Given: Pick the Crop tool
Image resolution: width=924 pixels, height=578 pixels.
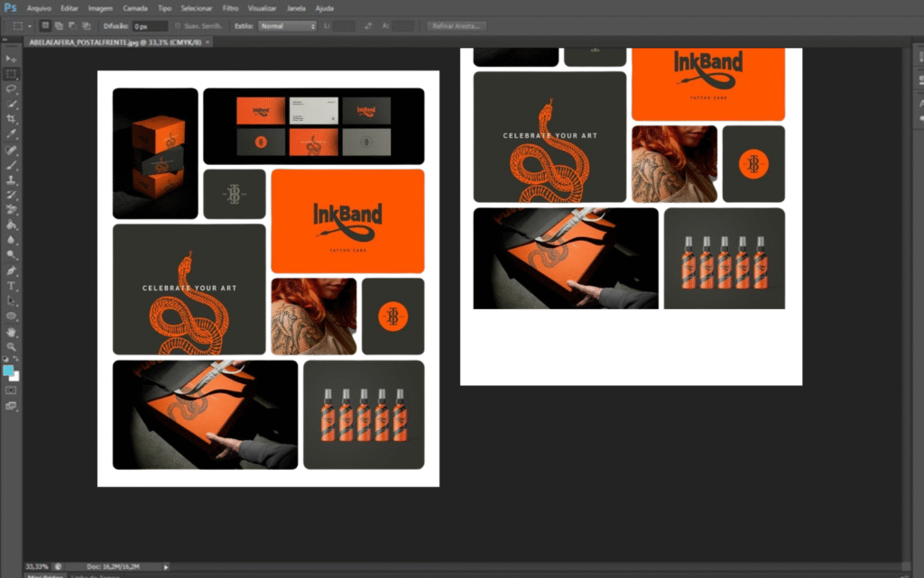Looking at the screenshot, I should (12, 119).
